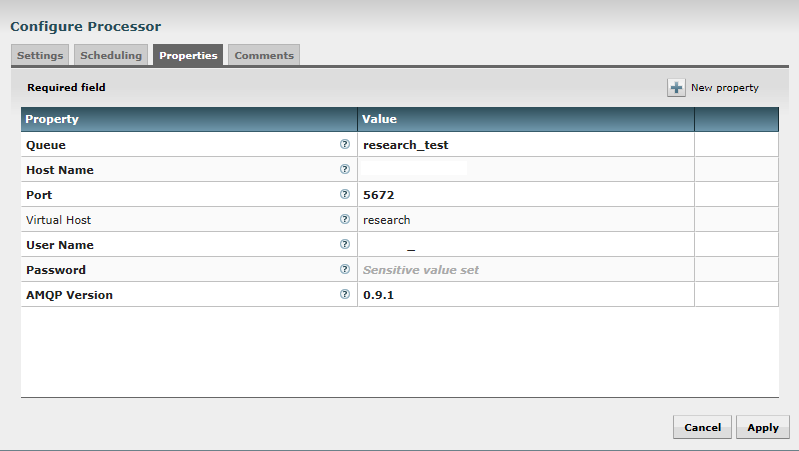The width and height of the screenshot is (799, 451).
Task: Select the Properties tab
Action: coord(188,56)
